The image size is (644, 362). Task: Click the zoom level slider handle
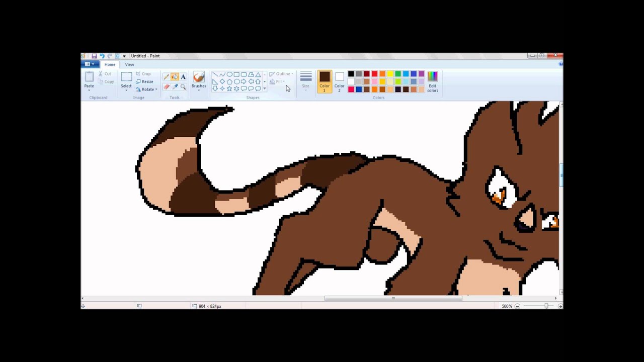point(546,306)
